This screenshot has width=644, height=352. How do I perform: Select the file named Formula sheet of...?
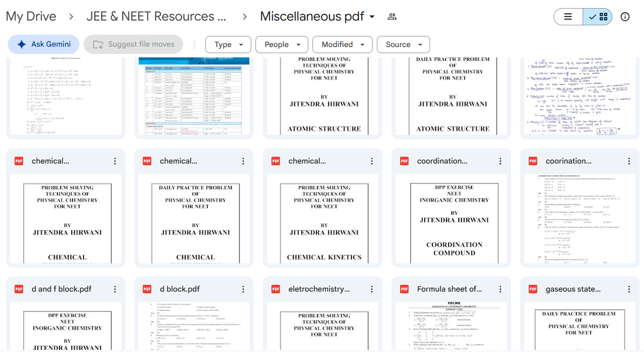pos(449,289)
